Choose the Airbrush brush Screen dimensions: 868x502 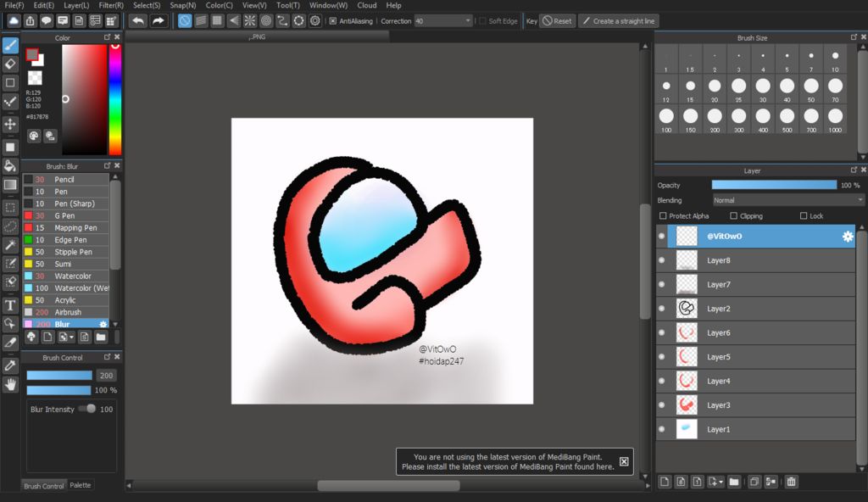pyautogui.click(x=66, y=313)
